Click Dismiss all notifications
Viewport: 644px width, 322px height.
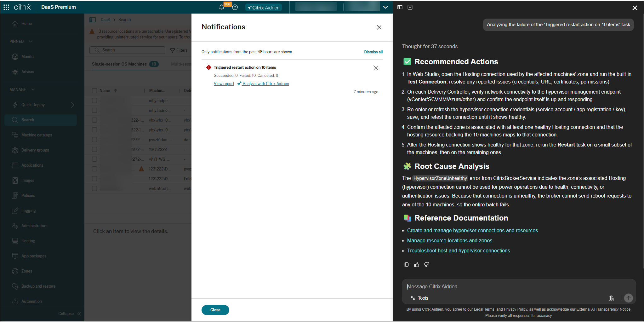tap(373, 52)
